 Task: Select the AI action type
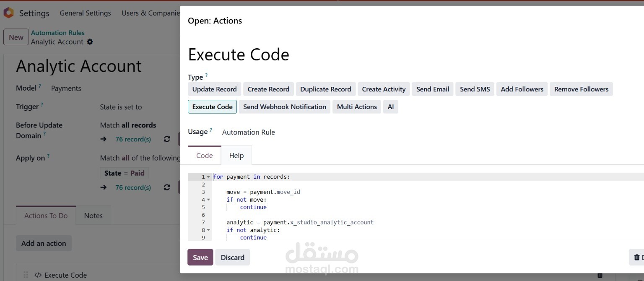391,107
